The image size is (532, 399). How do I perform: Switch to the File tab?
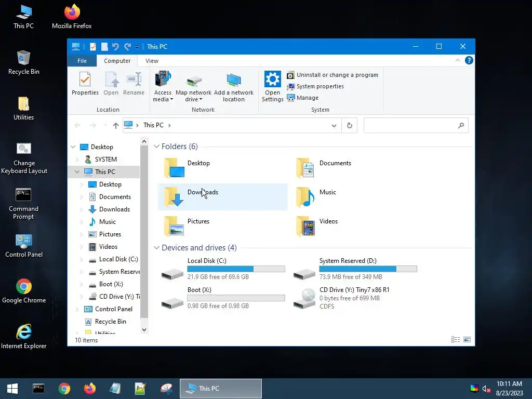[82, 61]
